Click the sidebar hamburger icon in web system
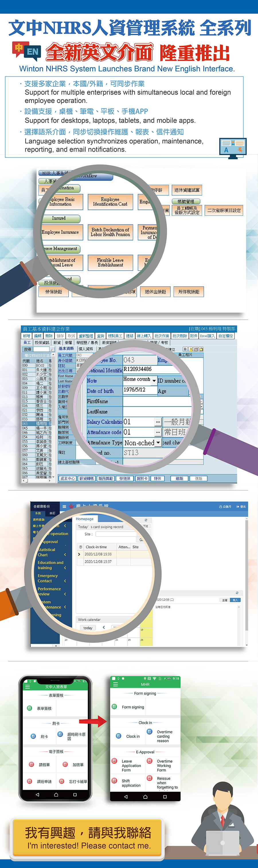The height and width of the screenshot is (868, 258). [64, 506]
